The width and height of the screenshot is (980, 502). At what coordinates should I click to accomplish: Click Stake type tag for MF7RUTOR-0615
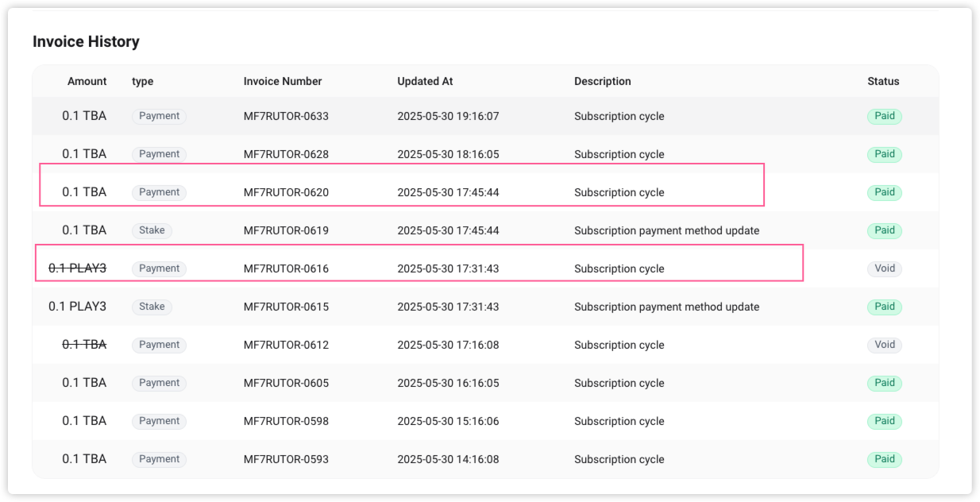click(152, 307)
